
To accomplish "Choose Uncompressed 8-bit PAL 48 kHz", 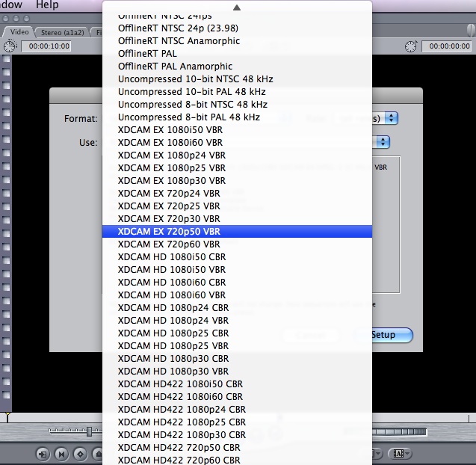I will coord(237,117).
